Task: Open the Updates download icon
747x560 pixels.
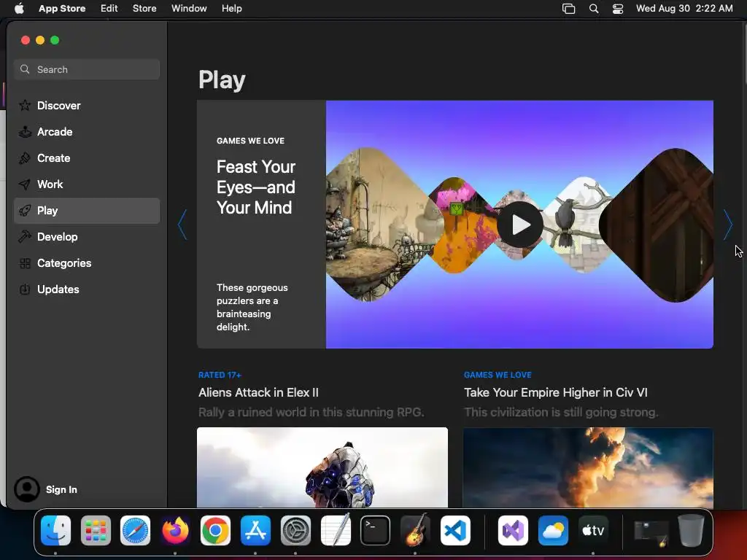Action: tap(25, 289)
